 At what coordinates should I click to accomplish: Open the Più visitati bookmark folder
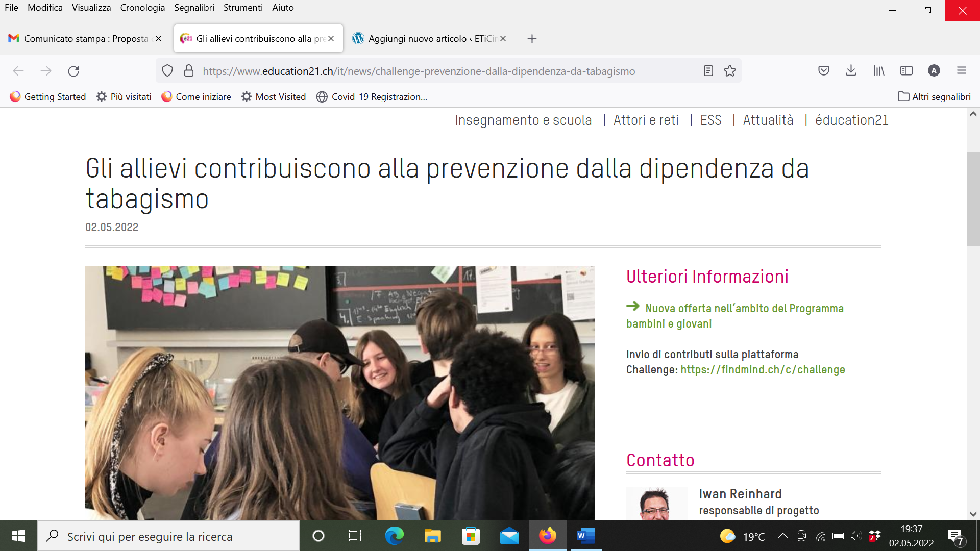point(124,96)
